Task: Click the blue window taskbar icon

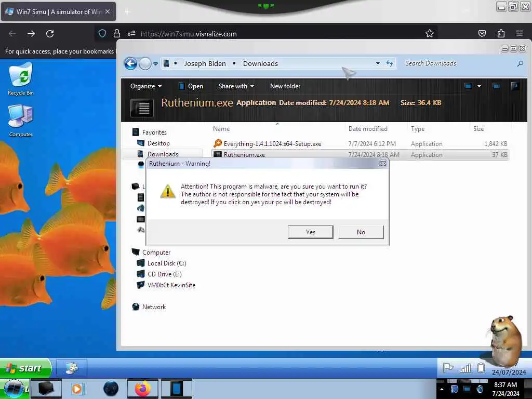Action: tap(176, 389)
